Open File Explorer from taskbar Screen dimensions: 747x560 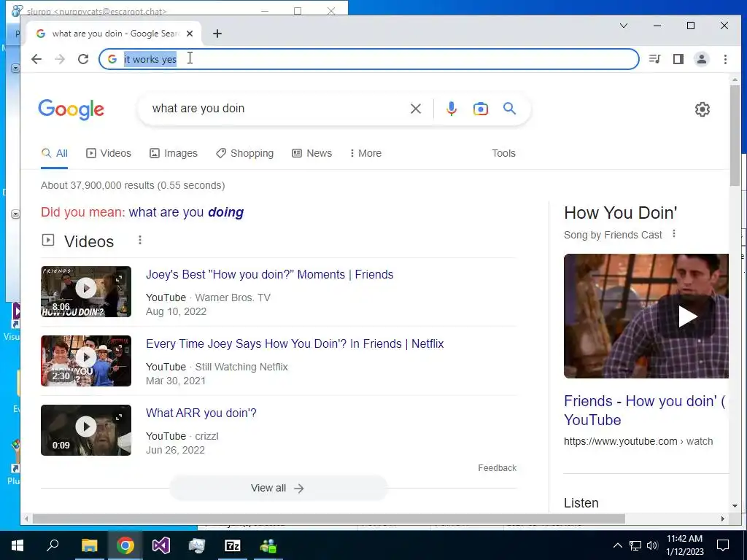click(89, 545)
